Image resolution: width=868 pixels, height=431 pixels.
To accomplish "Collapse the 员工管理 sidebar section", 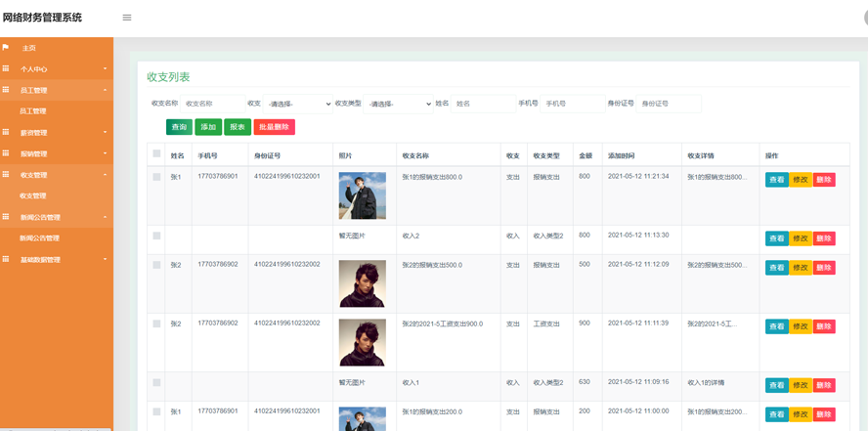I will [57, 90].
